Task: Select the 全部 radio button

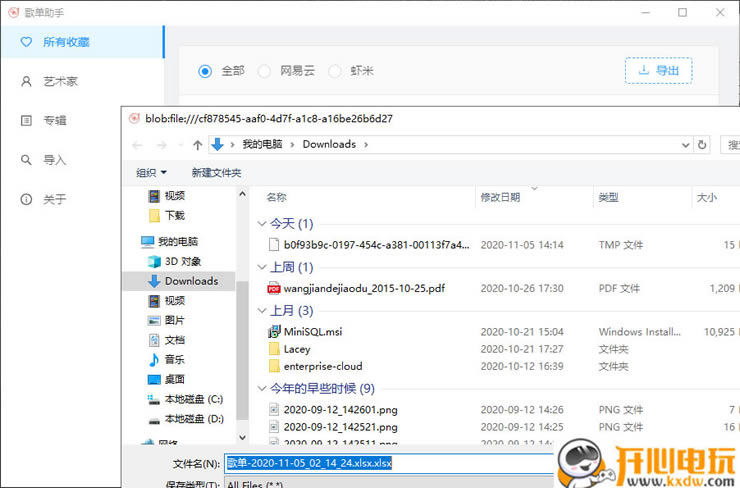Action: click(x=205, y=71)
